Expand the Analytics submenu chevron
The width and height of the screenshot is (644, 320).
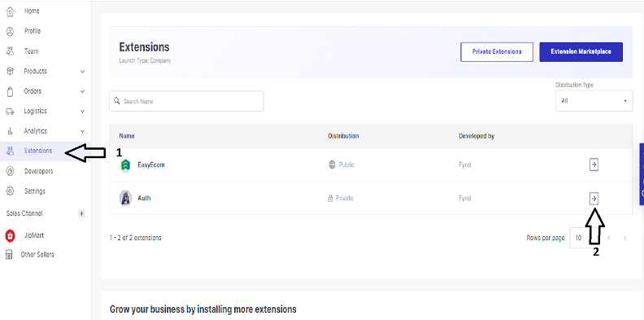pos(83,131)
